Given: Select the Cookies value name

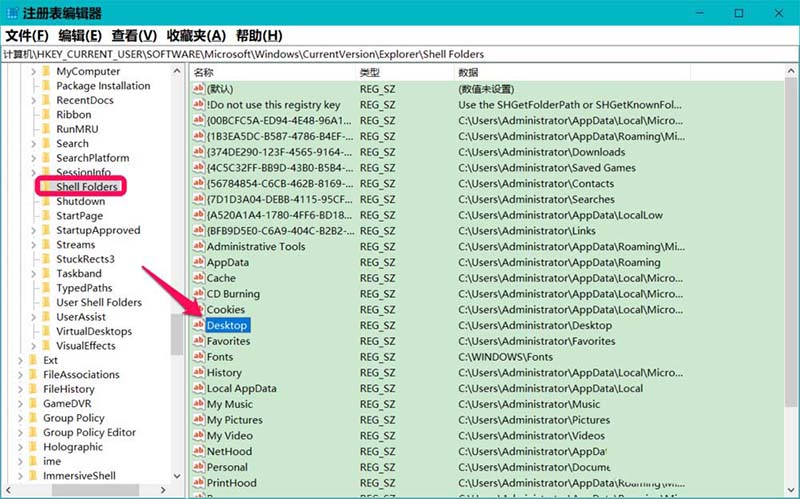Looking at the screenshot, I should coord(226,310).
